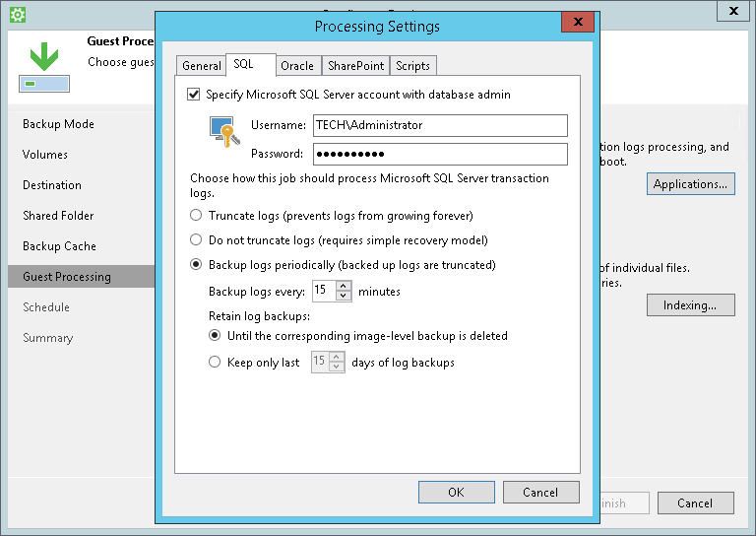756x536 pixels.
Task: Open the Scripts tab
Action: 412,66
